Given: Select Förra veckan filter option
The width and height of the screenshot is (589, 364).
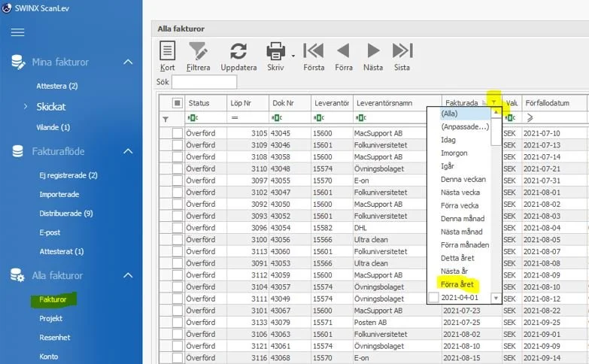Looking at the screenshot, I should click(460, 205).
